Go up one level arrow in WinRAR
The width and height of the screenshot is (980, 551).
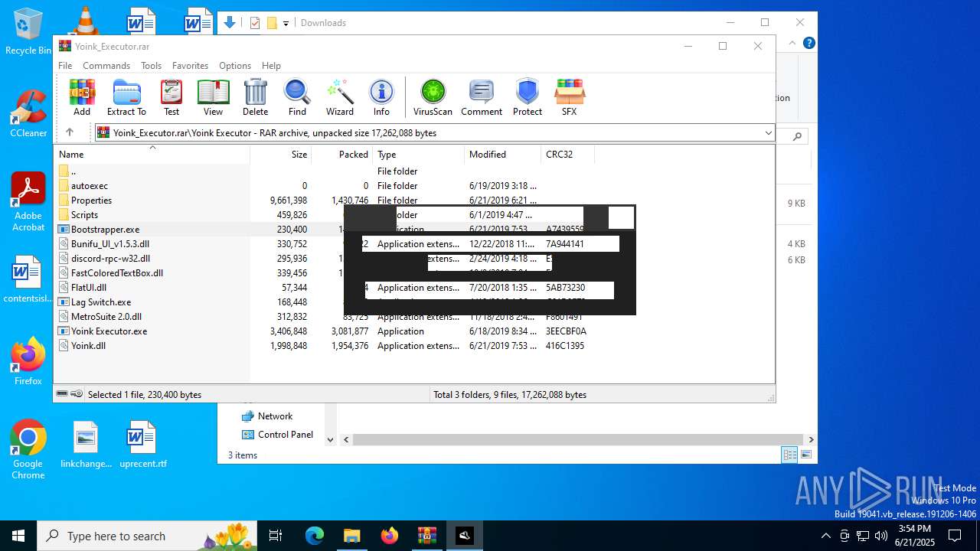click(70, 132)
